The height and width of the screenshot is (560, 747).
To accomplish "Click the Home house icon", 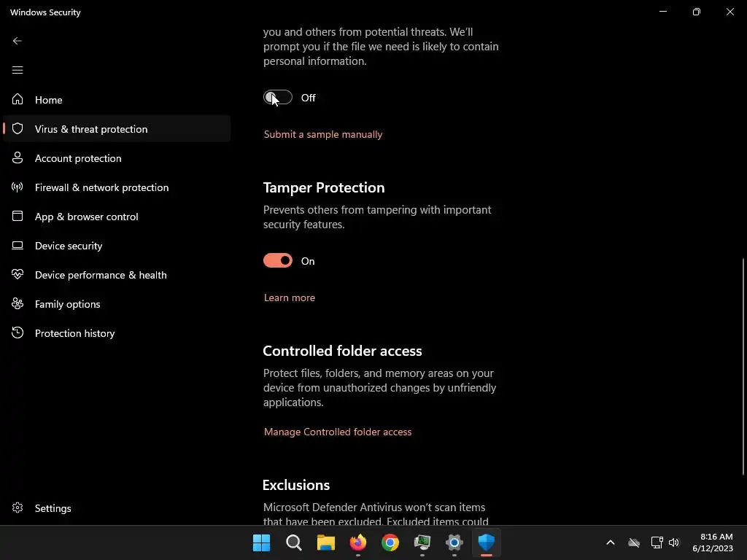I will pos(18,99).
